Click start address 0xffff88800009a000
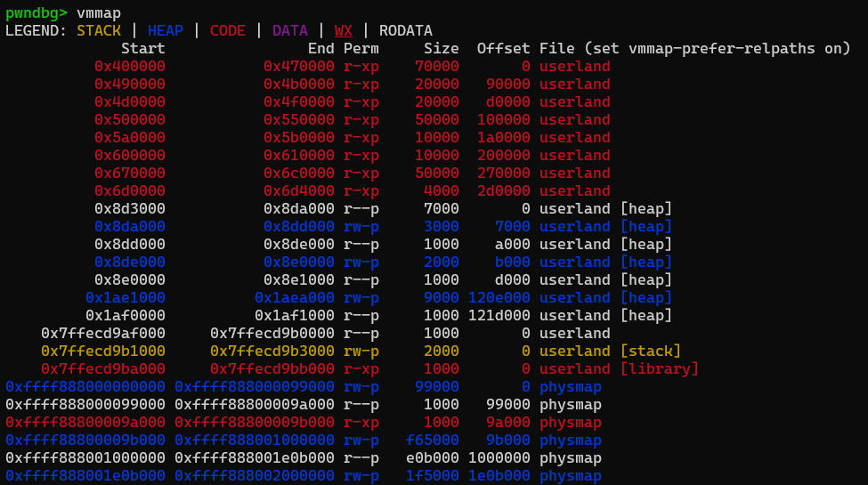 (85, 422)
